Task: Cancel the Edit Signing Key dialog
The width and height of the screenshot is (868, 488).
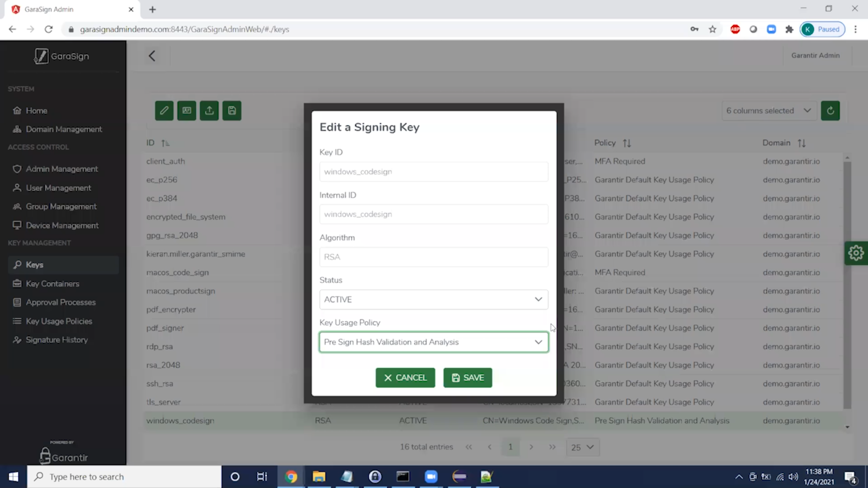Action: pyautogui.click(x=405, y=378)
